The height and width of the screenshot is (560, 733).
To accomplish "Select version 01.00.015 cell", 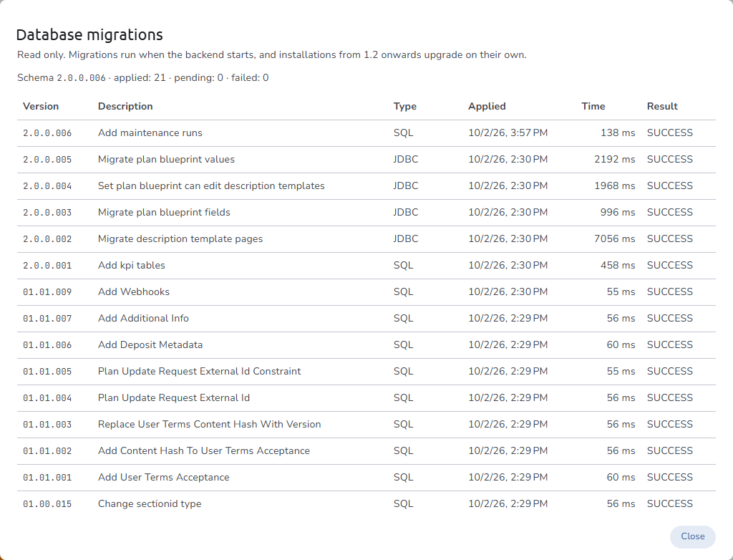I will 47,504.
